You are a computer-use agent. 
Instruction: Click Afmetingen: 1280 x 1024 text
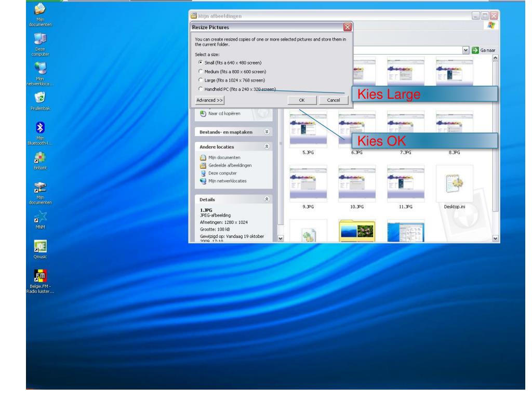[x=223, y=222]
